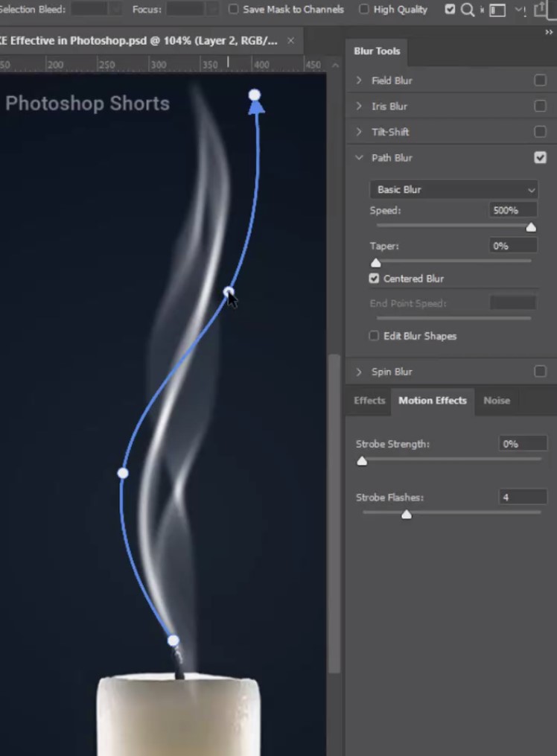Image resolution: width=557 pixels, height=756 pixels.
Task: Expand the Field Blur section
Action: (x=359, y=80)
